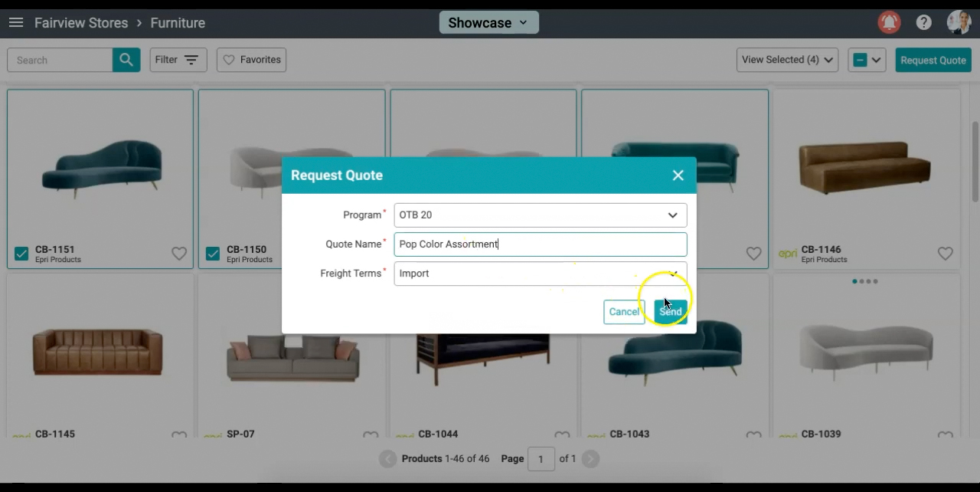Screen dimensions: 980x492
Task: Favorite the CB-1151 sofa with heart icon
Action: (179, 254)
